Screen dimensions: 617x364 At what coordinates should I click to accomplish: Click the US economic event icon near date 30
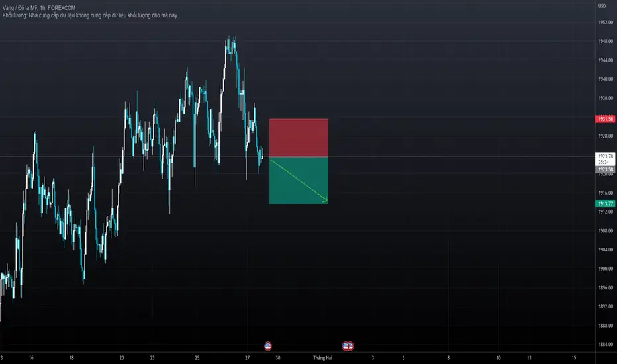(268, 346)
